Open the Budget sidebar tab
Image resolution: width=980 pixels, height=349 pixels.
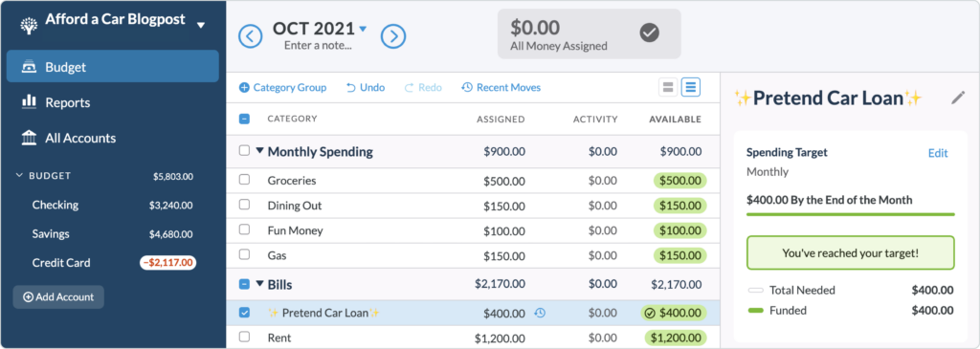tap(113, 66)
